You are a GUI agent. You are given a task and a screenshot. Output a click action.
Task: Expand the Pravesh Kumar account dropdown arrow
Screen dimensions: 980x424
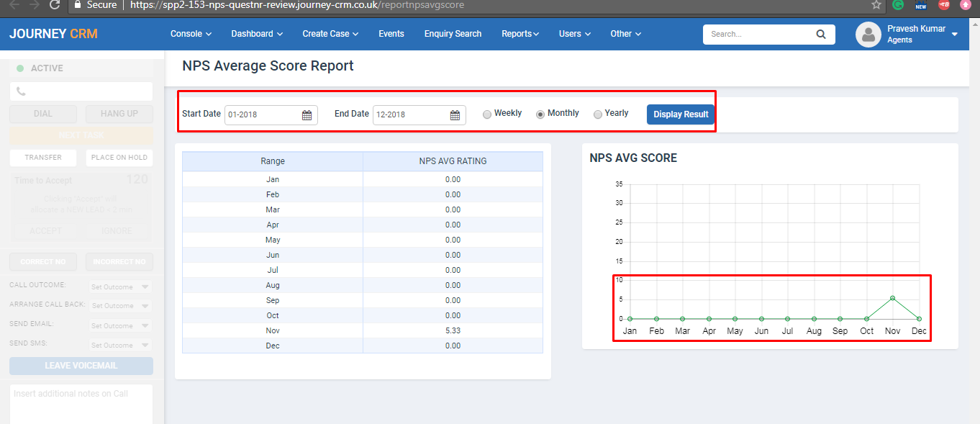pyautogui.click(x=954, y=35)
